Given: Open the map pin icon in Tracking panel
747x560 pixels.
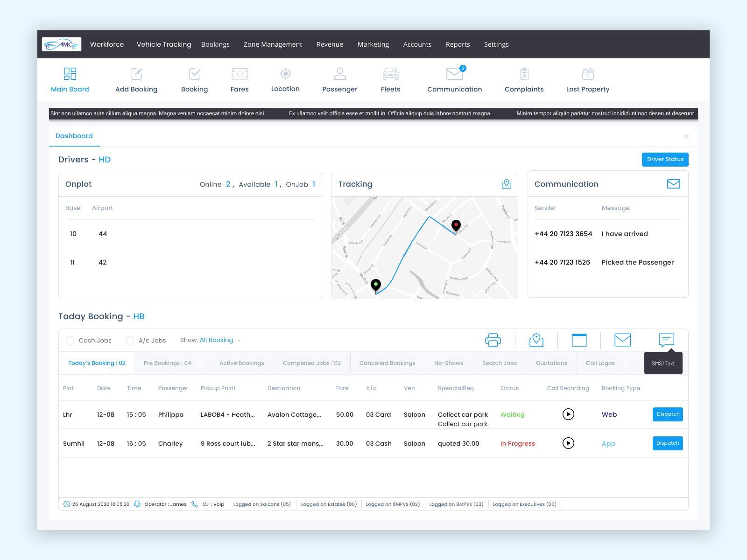Looking at the screenshot, I should point(506,184).
